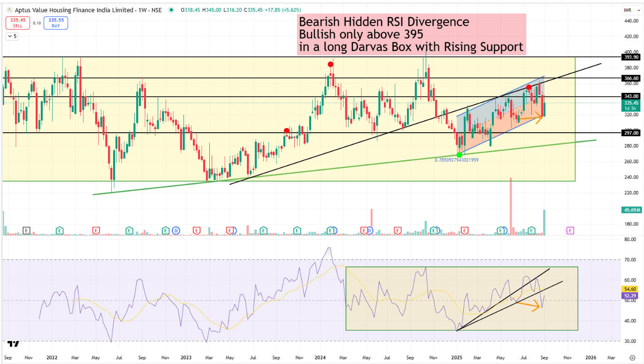Open the red earnings marker under August 2024
The image size is (644, 364).
(x=398, y=230)
